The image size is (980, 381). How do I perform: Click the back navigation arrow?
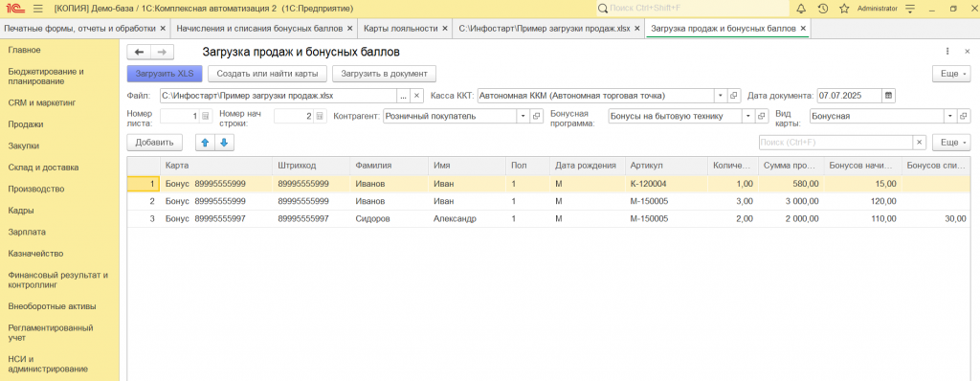pyautogui.click(x=139, y=52)
